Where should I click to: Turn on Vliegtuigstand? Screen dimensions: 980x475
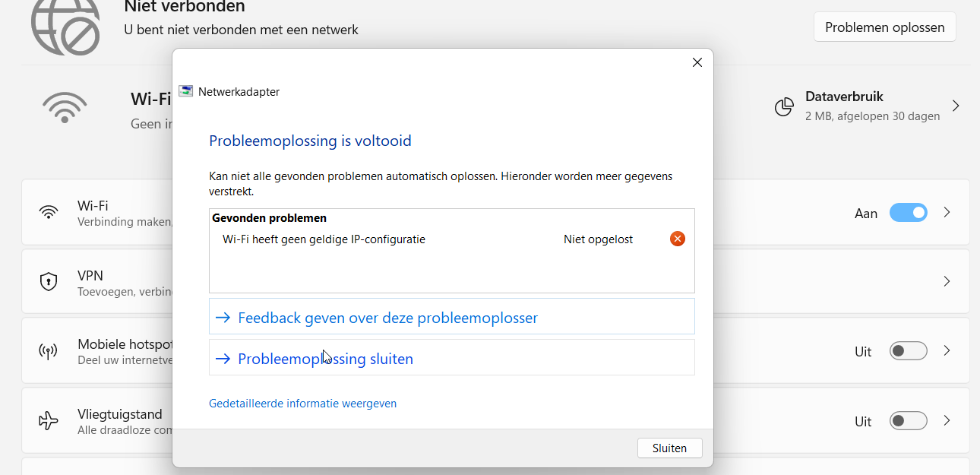pyautogui.click(x=909, y=420)
